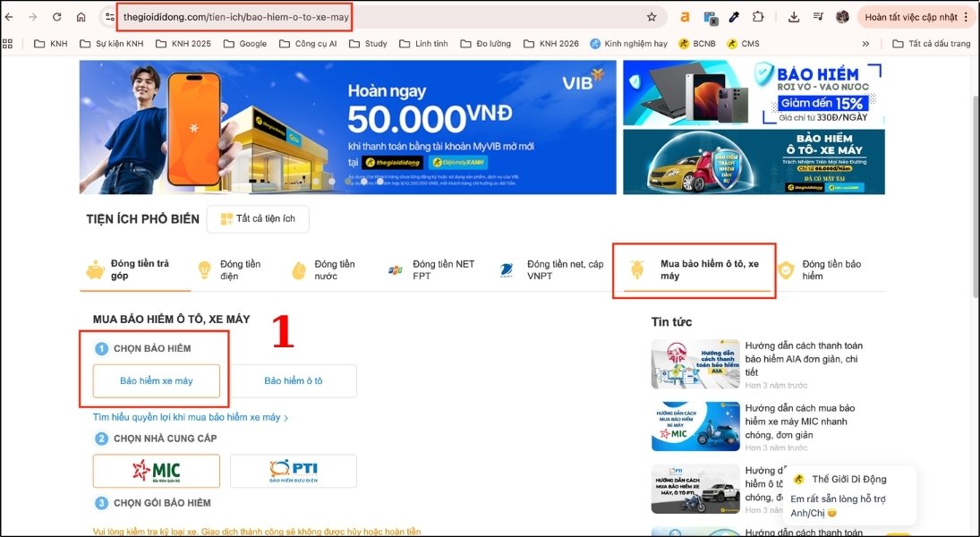This screenshot has height=537, width=980.
Task: Open the color picker eyedropper extension
Action: [x=734, y=17]
